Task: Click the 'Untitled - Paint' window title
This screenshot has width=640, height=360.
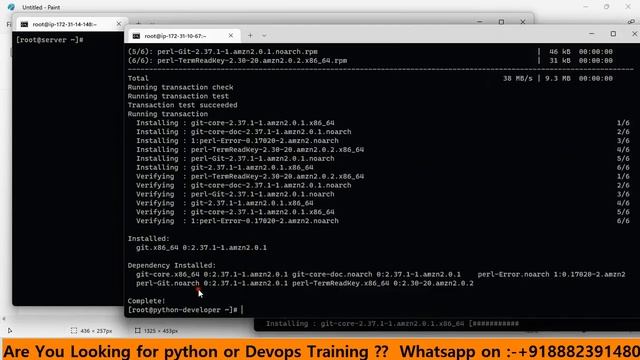Action: click(x=41, y=7)
